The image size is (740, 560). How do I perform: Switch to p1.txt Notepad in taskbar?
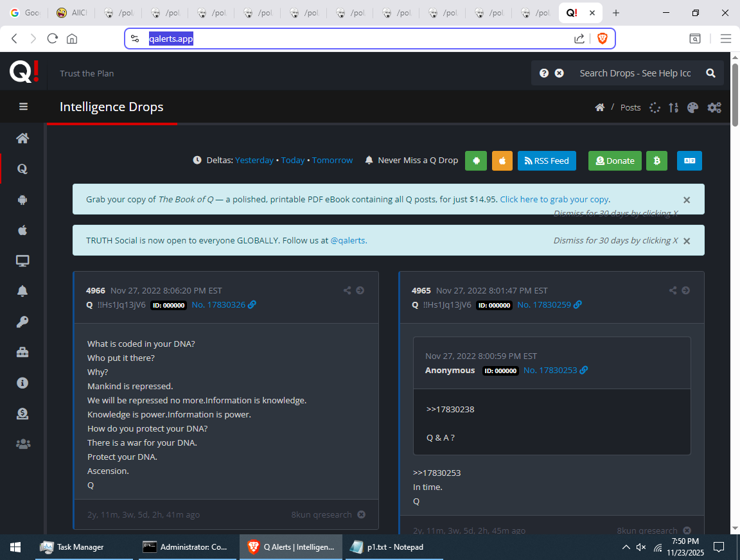387,547
